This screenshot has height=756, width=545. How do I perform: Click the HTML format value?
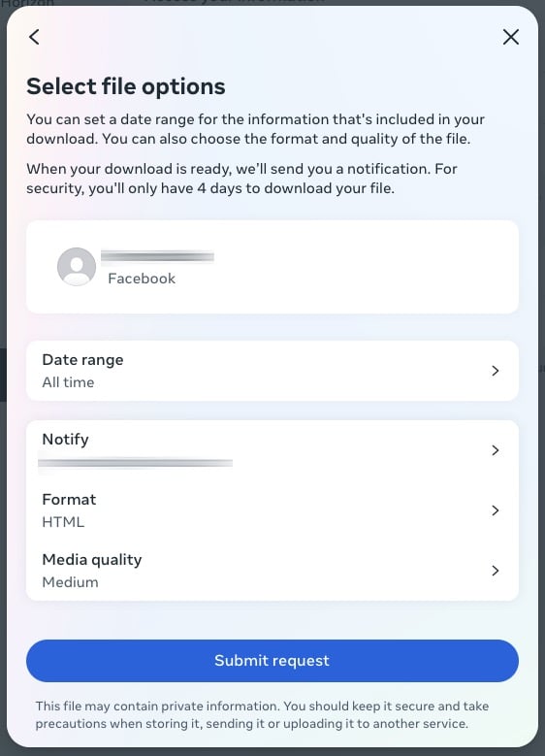point(63,522)
